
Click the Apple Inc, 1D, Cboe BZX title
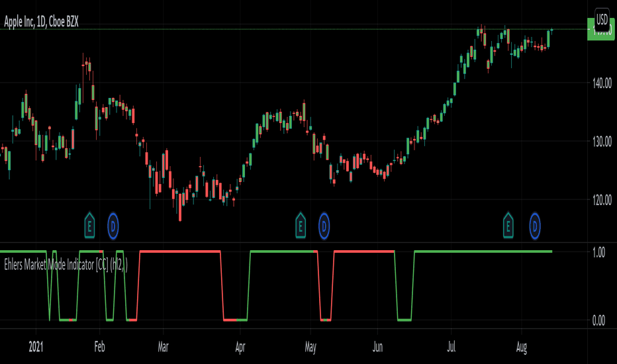(41, 22)
